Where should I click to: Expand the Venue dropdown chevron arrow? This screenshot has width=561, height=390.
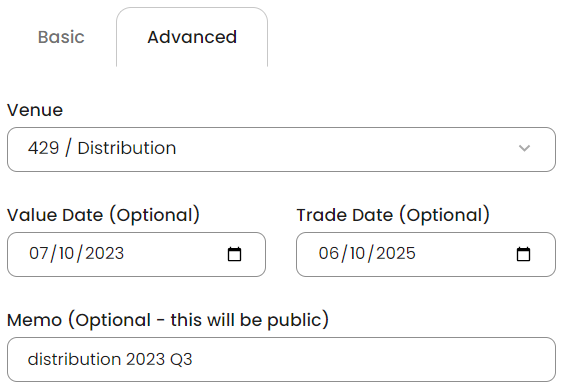point(524,148)
